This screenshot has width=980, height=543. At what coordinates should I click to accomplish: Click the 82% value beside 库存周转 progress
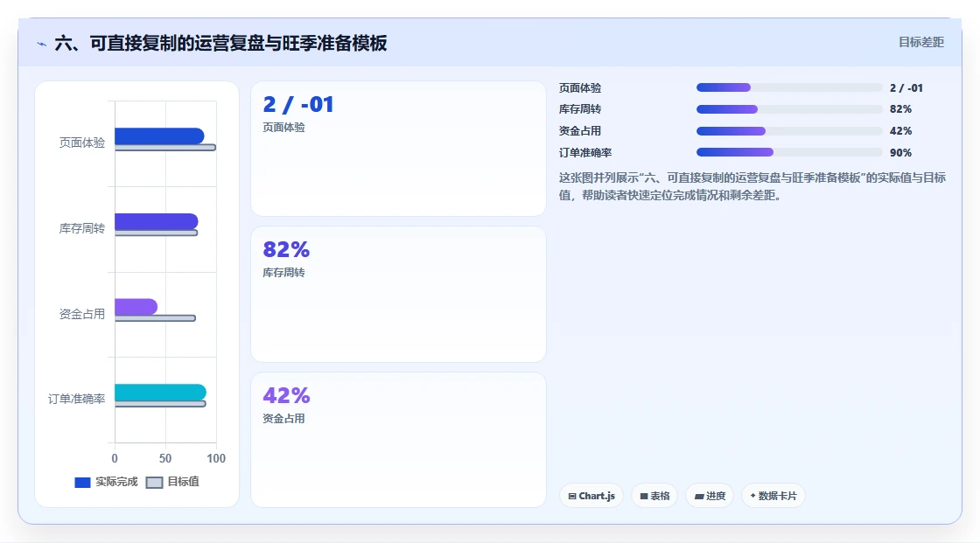pos(900,109)
